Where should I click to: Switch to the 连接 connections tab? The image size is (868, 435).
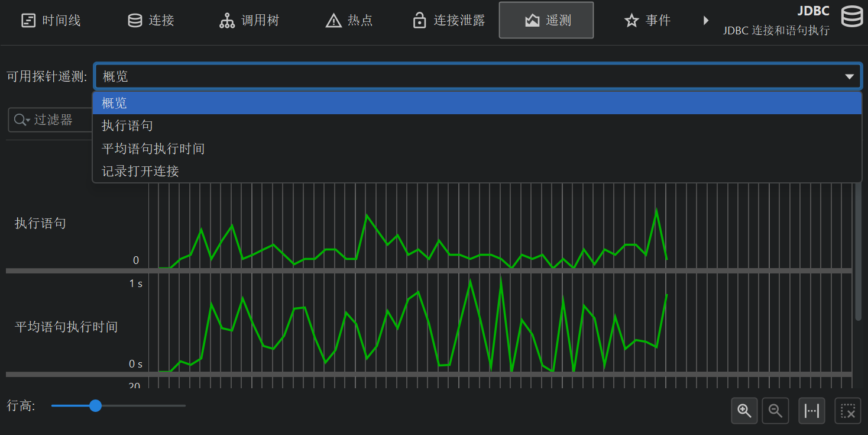tap(151, 21)
